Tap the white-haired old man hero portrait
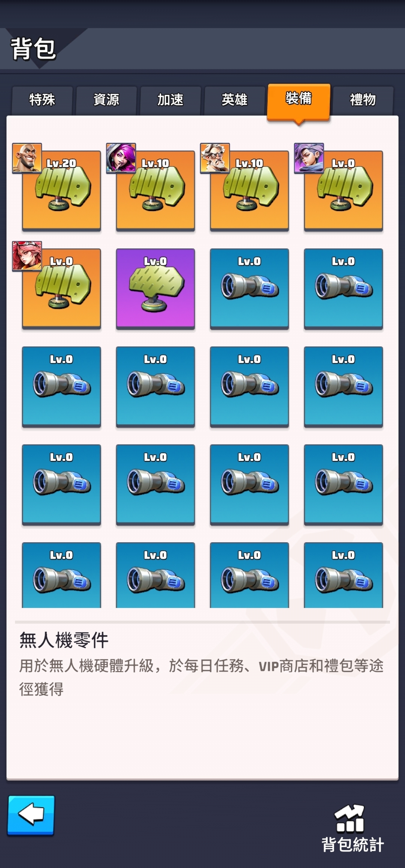The image size is (405, 868). [215, 158]
